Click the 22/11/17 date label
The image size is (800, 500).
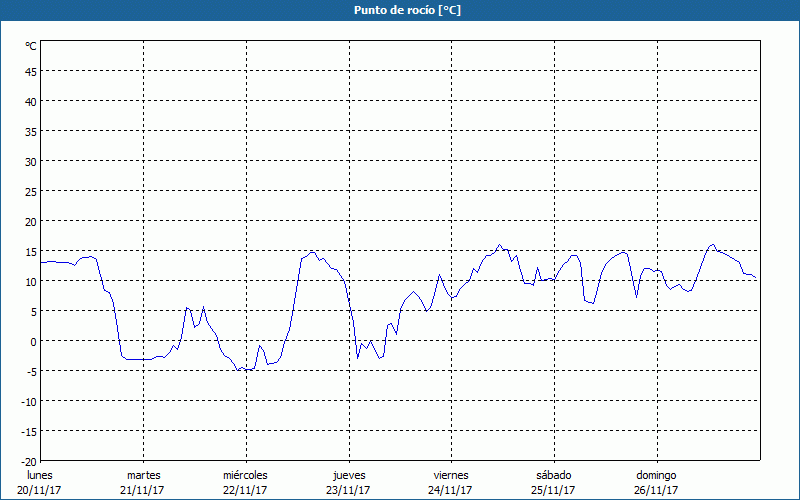[x=245, y=490]
